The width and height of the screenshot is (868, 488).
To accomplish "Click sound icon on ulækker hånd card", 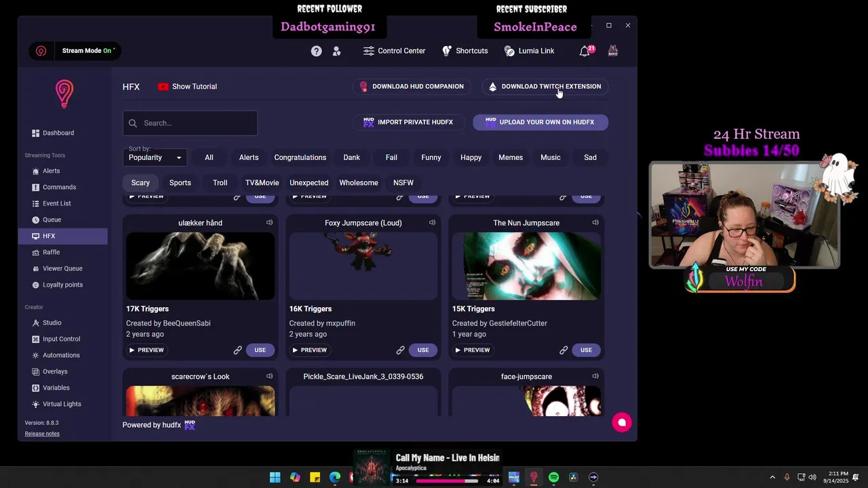I will pyautogui.click(x=269, y=222).
